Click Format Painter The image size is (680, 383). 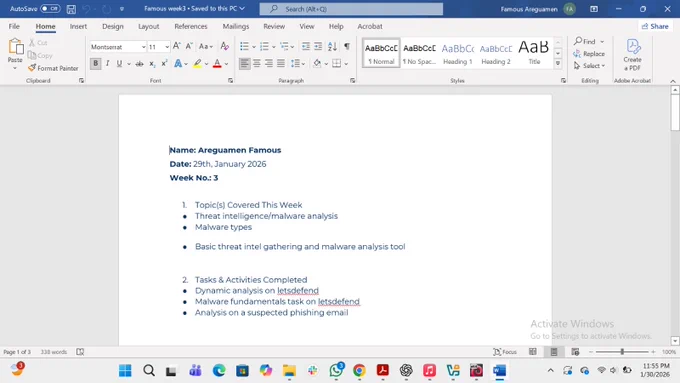pos(53,68)
